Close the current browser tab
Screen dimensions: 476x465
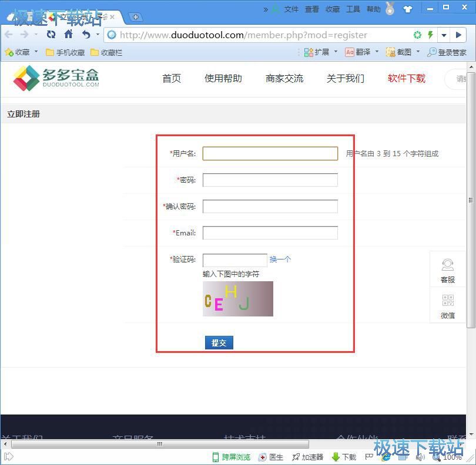(112, 17)
